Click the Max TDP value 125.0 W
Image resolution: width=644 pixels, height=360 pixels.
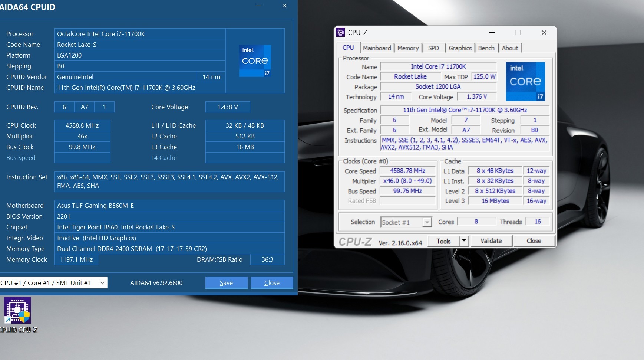click(484, 76)
